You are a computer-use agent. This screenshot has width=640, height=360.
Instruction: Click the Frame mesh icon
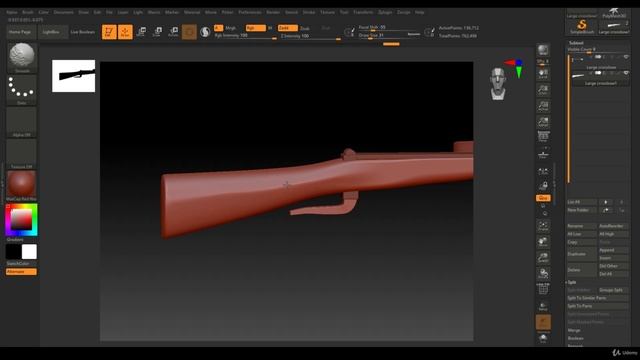click(x=543, y=226)
